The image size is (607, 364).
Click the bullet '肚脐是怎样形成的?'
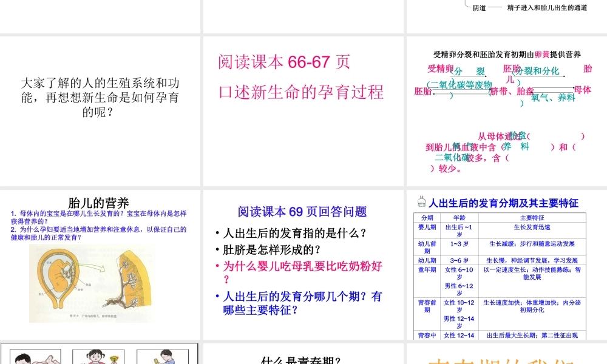271,250
